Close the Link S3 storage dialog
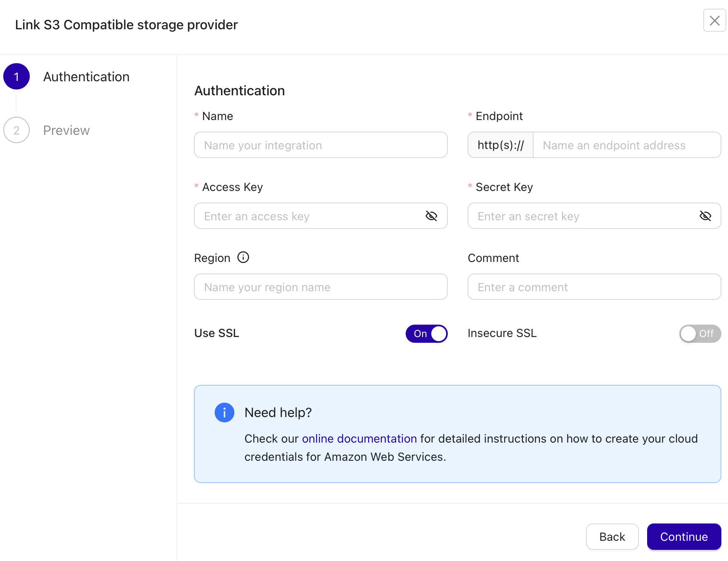The image size is (728, 561). 714,21
